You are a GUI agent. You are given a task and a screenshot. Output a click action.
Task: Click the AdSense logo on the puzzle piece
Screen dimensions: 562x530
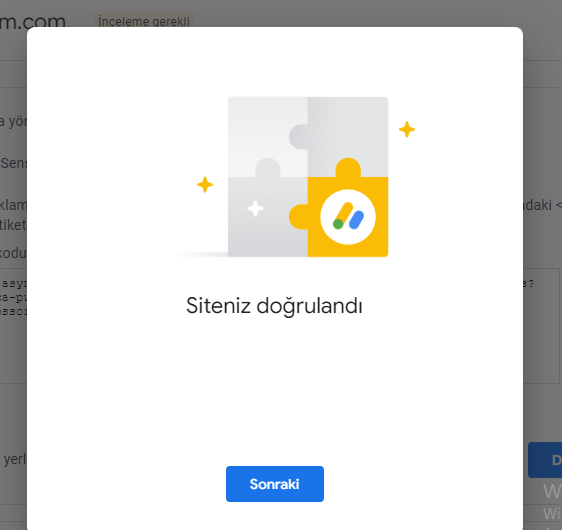(x=348, y=217)
